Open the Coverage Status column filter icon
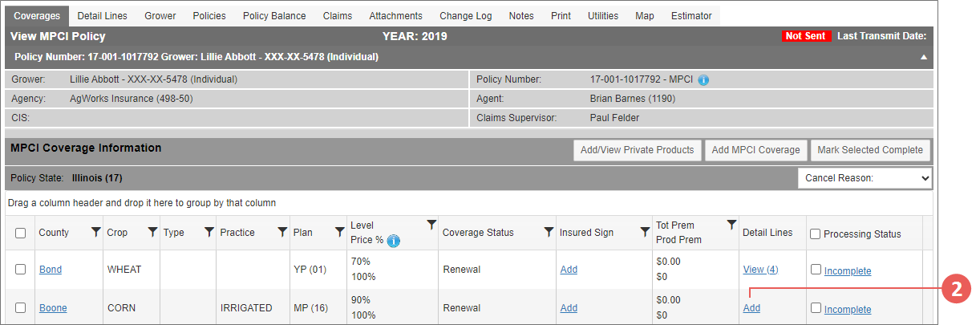The height and width of the screenshot is (325, 980). pyautogui.click(x=549, y=232)
